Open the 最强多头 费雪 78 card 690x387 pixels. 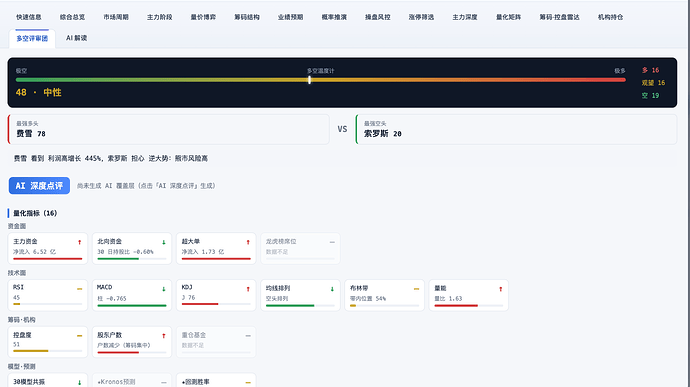point(169,129)
